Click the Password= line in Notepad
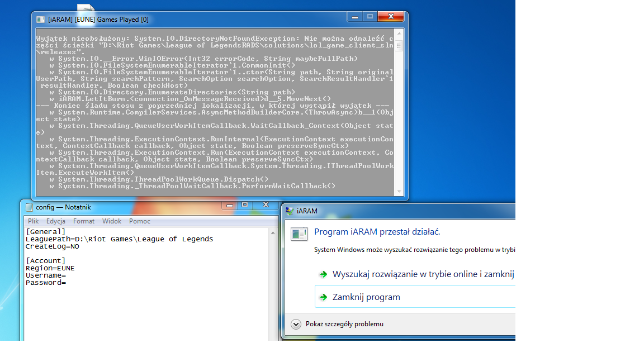The width and height of the screenshot is (644, 362). 46,283
